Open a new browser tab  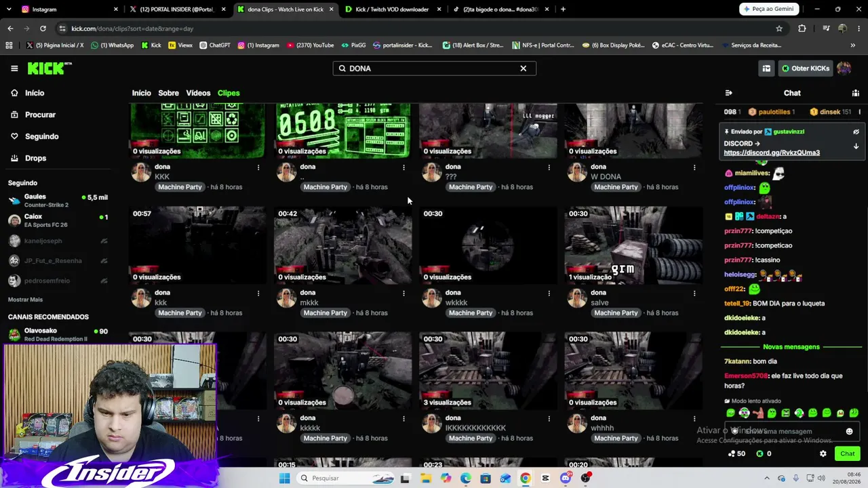563,9
